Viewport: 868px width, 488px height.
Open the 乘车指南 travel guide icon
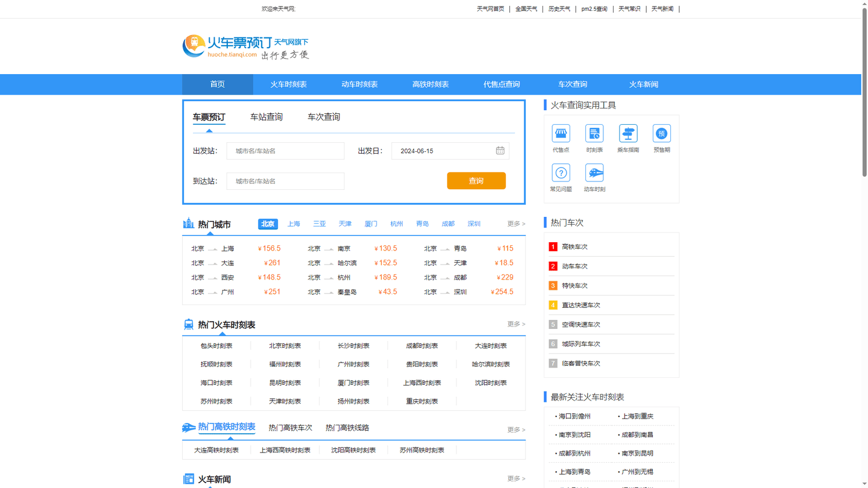tap(628, 134)
